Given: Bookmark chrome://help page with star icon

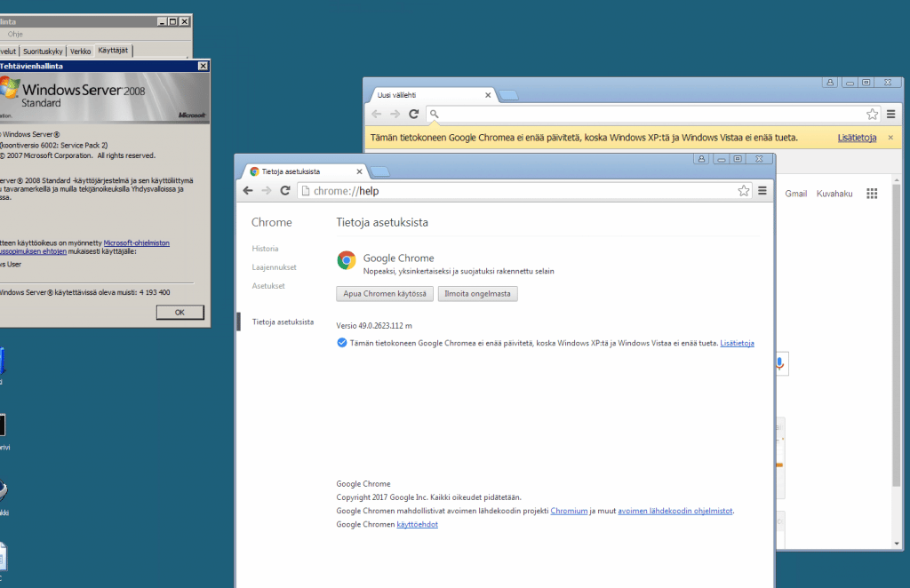Looking at the screenshot, I should tap(744, 190).
